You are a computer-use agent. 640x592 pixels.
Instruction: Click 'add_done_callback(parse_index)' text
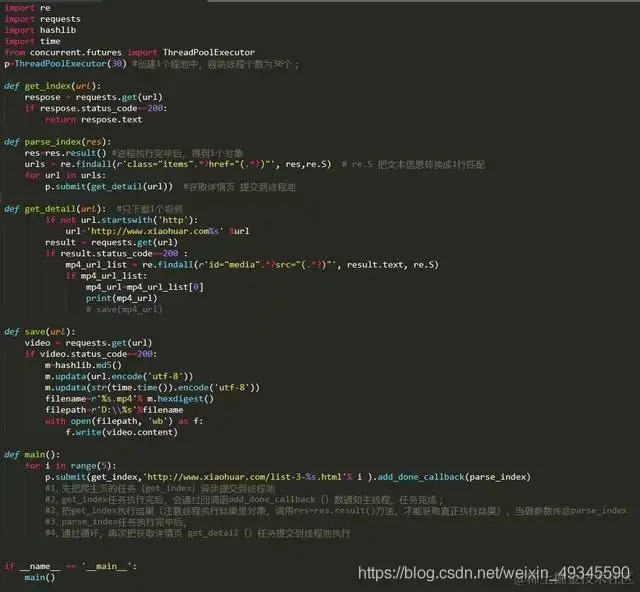click(454, 477)
